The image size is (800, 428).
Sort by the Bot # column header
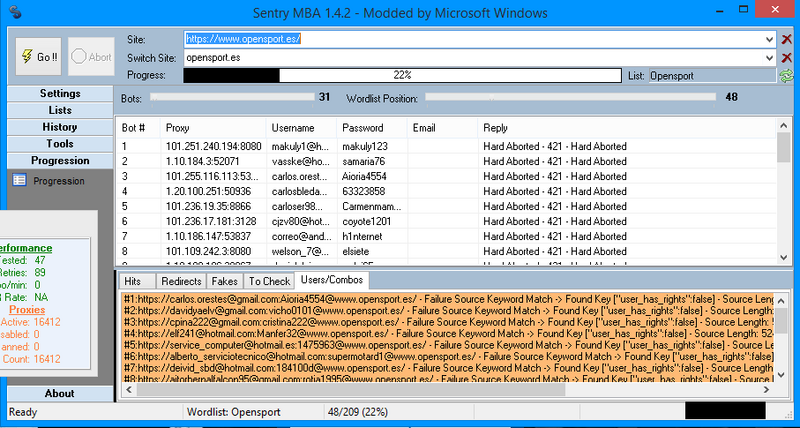click(138, 128)
